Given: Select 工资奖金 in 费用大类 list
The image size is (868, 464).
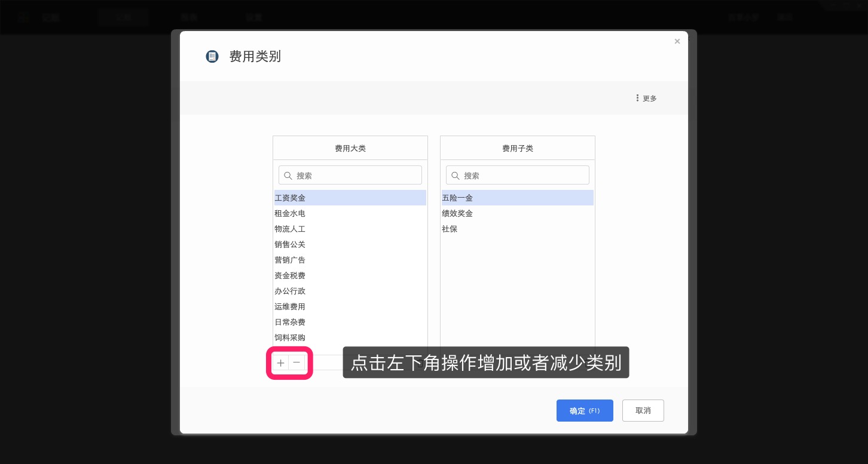Looking at the screenshot, I should click(350, 198).
